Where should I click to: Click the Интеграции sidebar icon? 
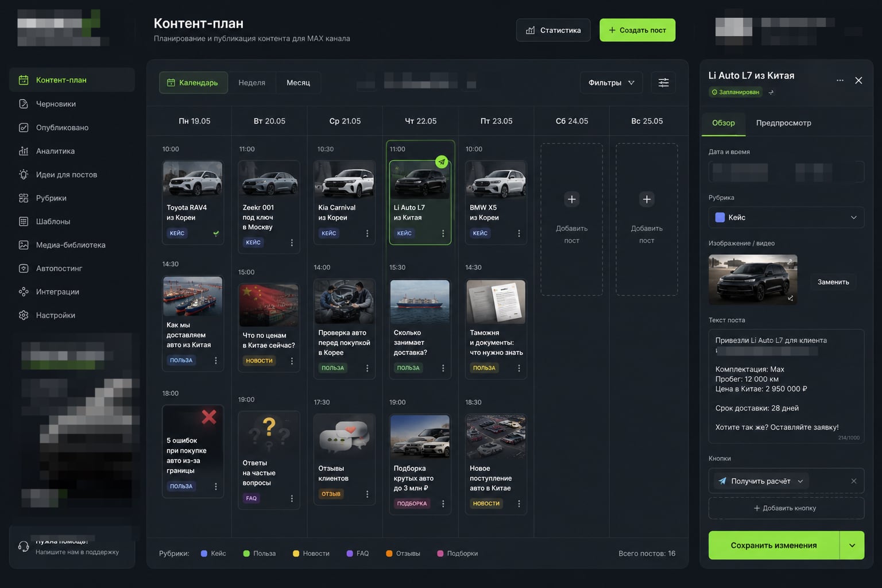tap(24, 292)
